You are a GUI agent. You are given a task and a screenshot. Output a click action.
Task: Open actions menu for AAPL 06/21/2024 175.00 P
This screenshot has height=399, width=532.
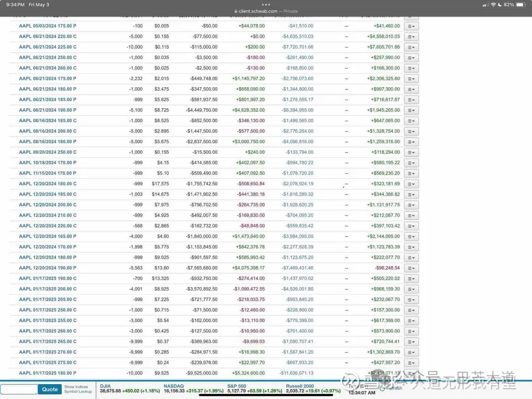tap(411, 79)
